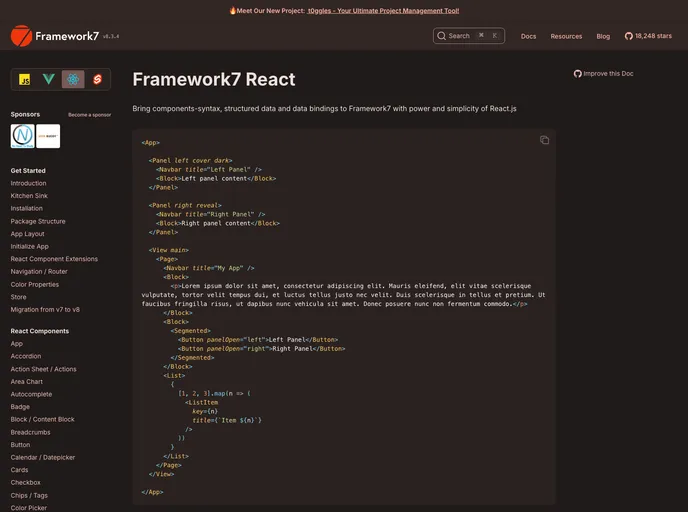Open Block / Content Block page
Image resolution: width=688 pixels, height=512 pixels.
point(43,419)
